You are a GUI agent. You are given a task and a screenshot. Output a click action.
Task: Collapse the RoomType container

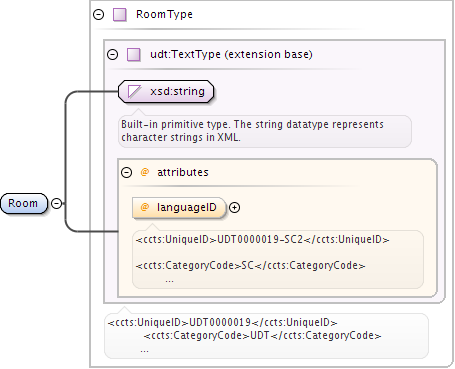[x=98, y=15]
